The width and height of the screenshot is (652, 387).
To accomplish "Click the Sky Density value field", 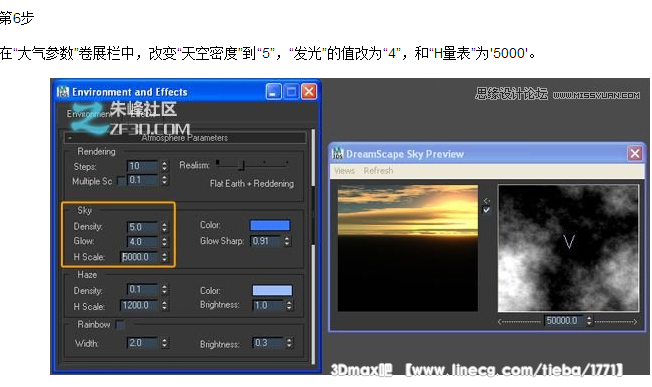I will click(x=142, y=227).
